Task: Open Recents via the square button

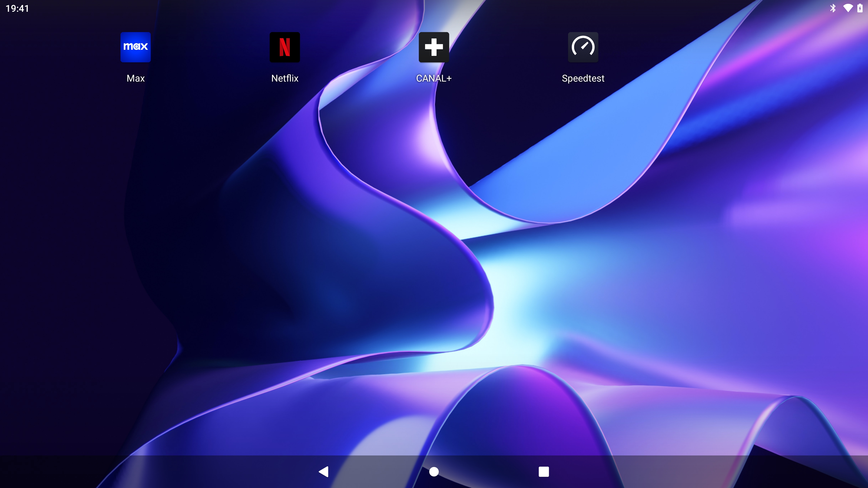Action: point(544,472)
